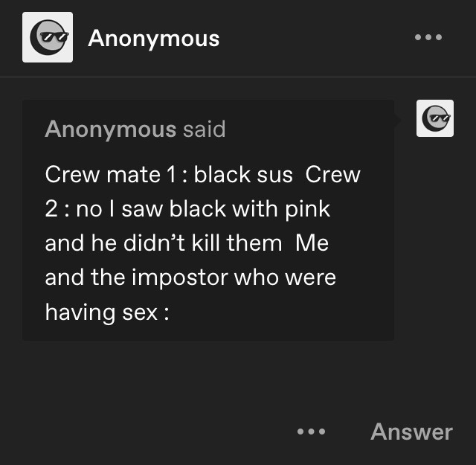Open the Anonymous header username
The width and height of the screenshot is (476, 465).
point(154,38)
